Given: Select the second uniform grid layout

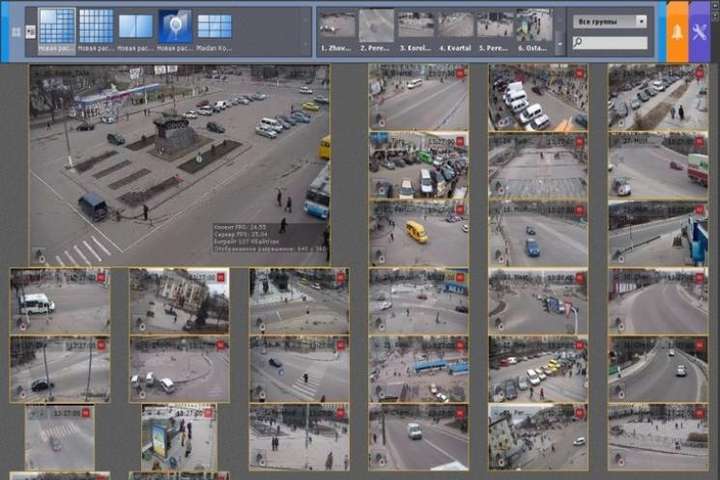Looking at the screenshot, I should click(96, 26).
